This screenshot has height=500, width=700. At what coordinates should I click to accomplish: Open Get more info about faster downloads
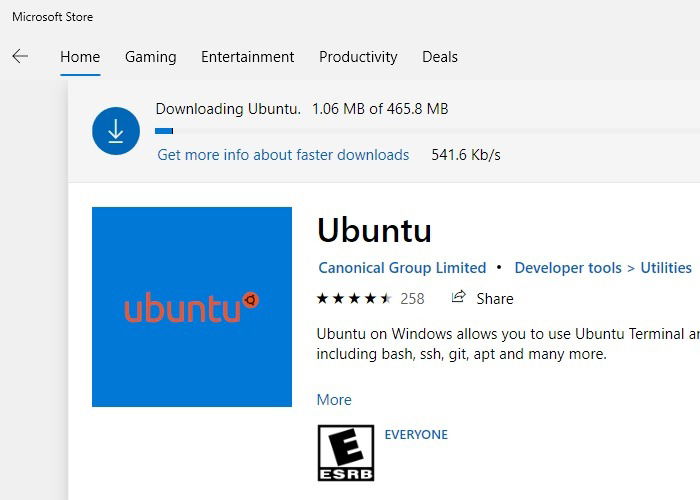283,155
